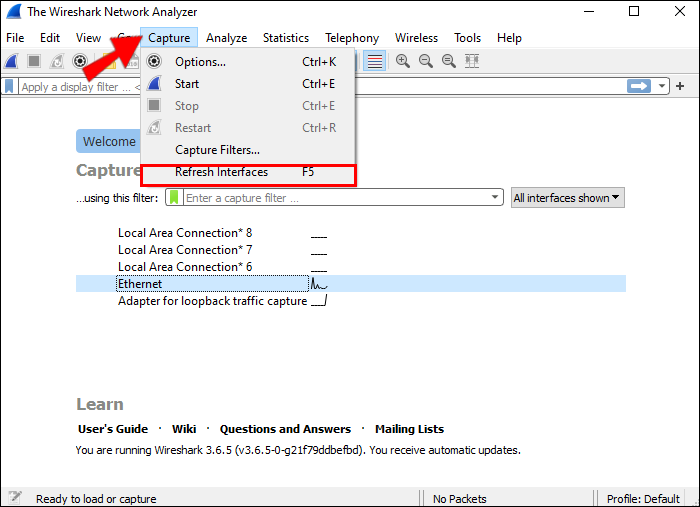700x507 pixels.
Task: Click the green capture filter bookmark icon
Action: point(174,197)
